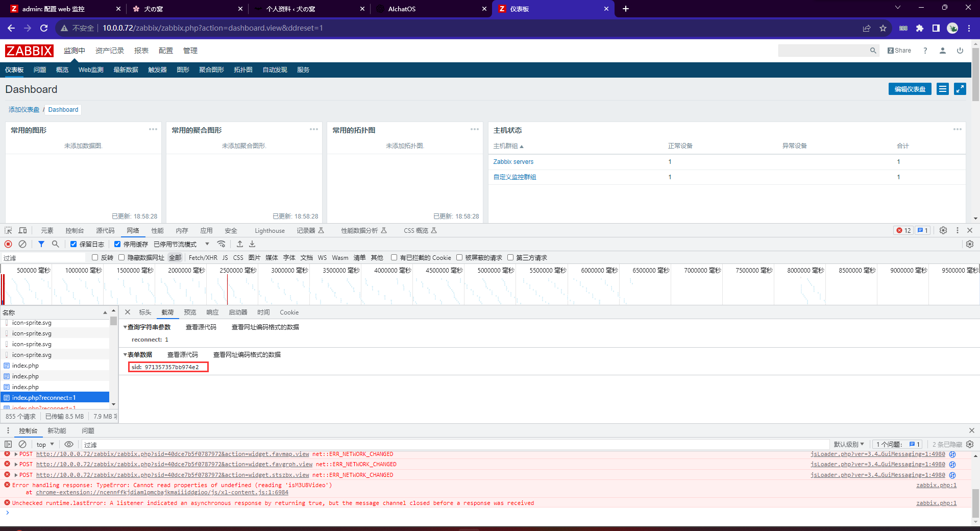Open DevTools more options menu icon
The image size is (980, 531).
[958, 231]
